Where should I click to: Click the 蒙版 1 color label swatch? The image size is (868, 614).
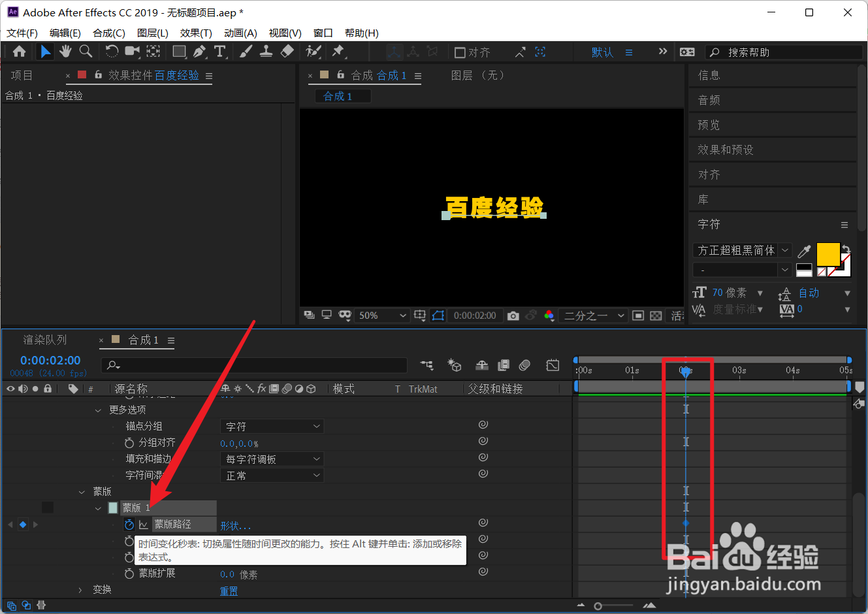113,508
